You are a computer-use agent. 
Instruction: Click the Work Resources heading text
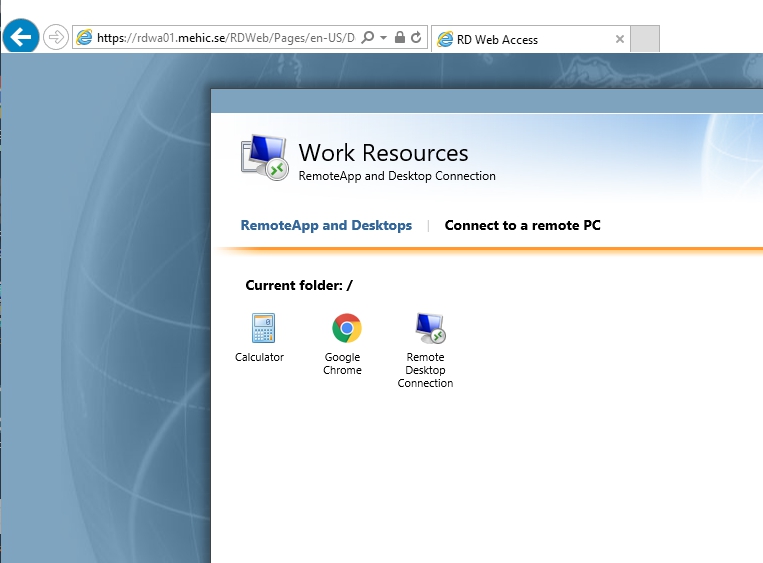tap(383, 153)
